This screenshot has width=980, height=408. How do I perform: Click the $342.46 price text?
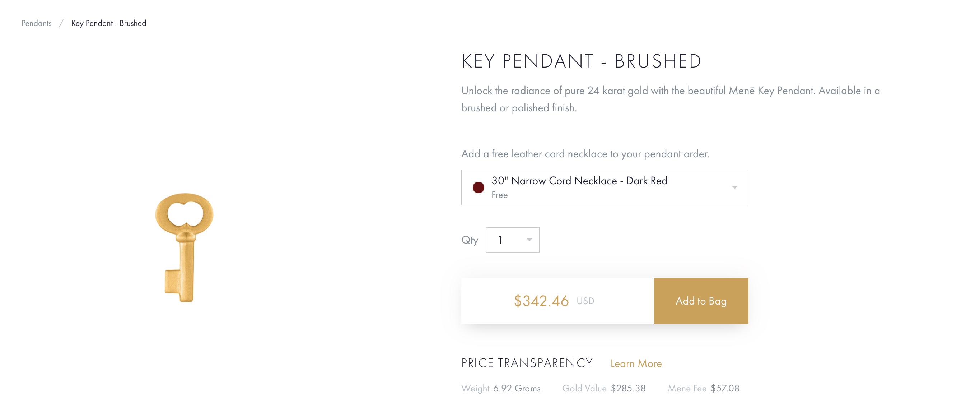coord(541,301)
